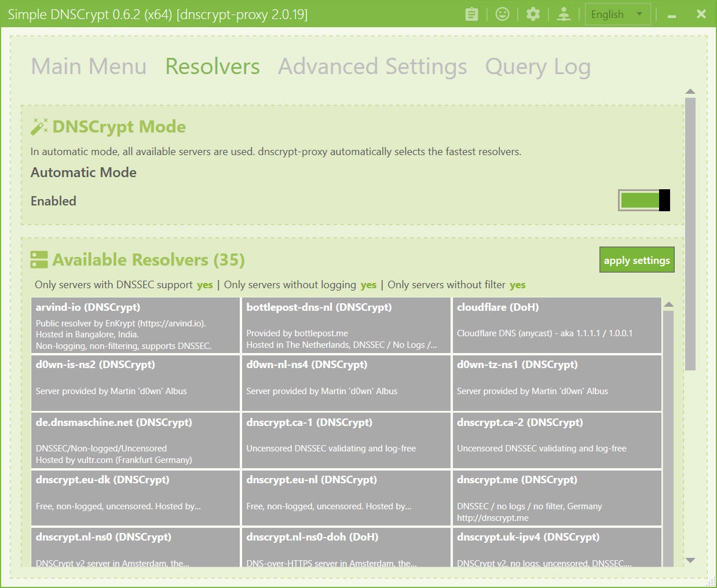
Task: Close the Simple DNSCrypt window
Action: (x=701, y=14)
